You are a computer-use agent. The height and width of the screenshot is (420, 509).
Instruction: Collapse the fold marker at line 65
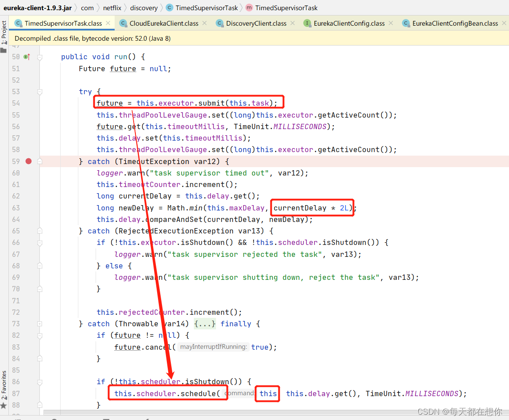click(x=40, y=231)
